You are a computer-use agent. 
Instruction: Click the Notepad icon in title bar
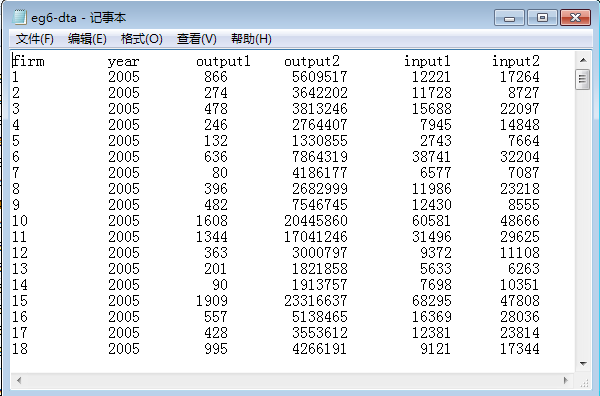[x=19, y=17]
